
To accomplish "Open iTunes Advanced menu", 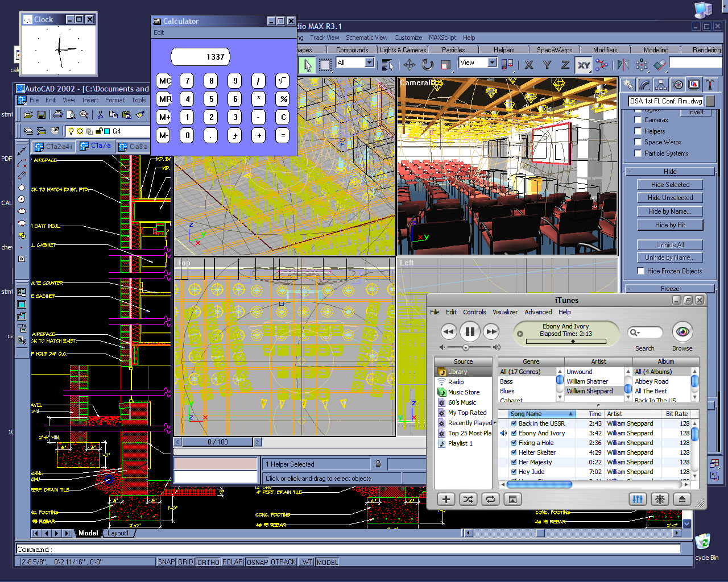I will pos(538,312).
